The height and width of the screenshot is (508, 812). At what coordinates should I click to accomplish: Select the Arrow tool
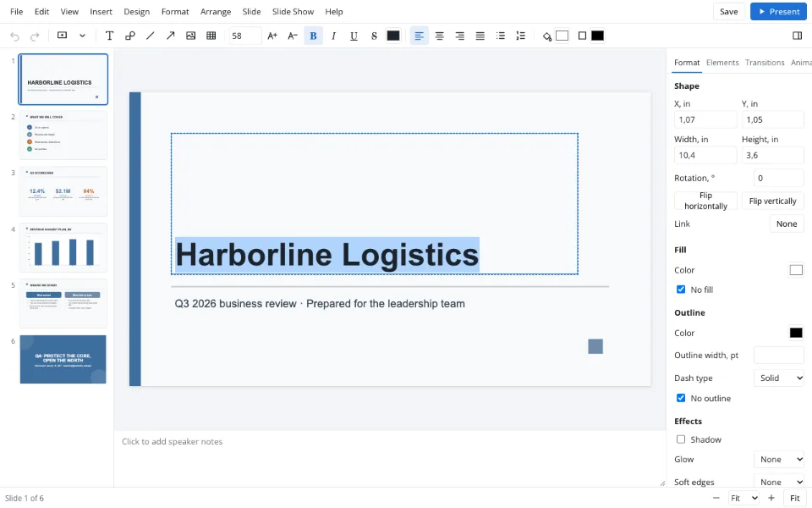click(x=170, y=36)
